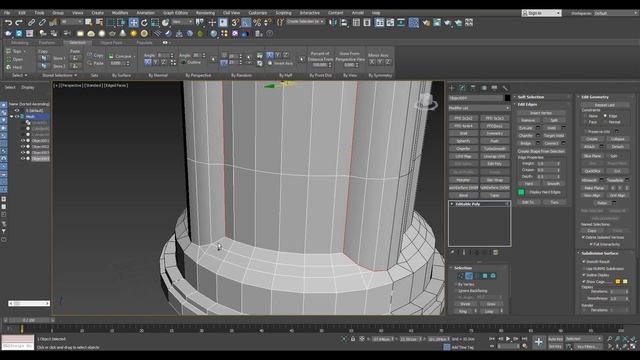The height and width of the screenshot is (360, 640).
Task: Click the Undo arrow icon
Action: (x=8, y=22)
